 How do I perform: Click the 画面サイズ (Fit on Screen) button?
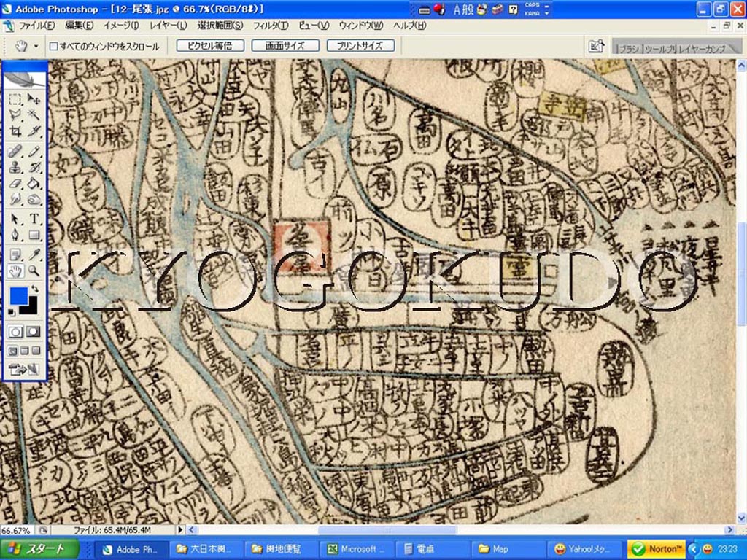coord(285,46)
